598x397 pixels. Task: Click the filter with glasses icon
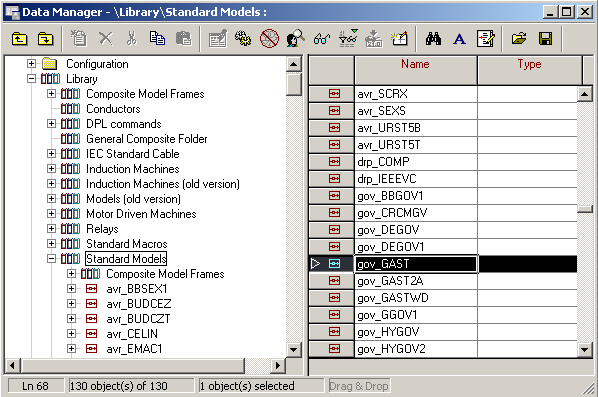[x=348, y=38]
